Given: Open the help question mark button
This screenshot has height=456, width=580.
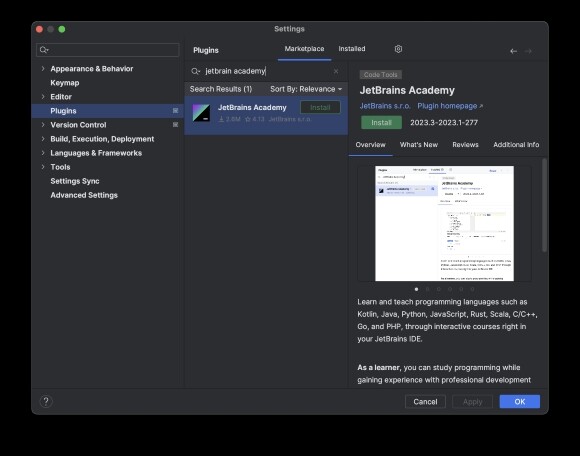Looking at the screenshot, I should pos(46,402).
